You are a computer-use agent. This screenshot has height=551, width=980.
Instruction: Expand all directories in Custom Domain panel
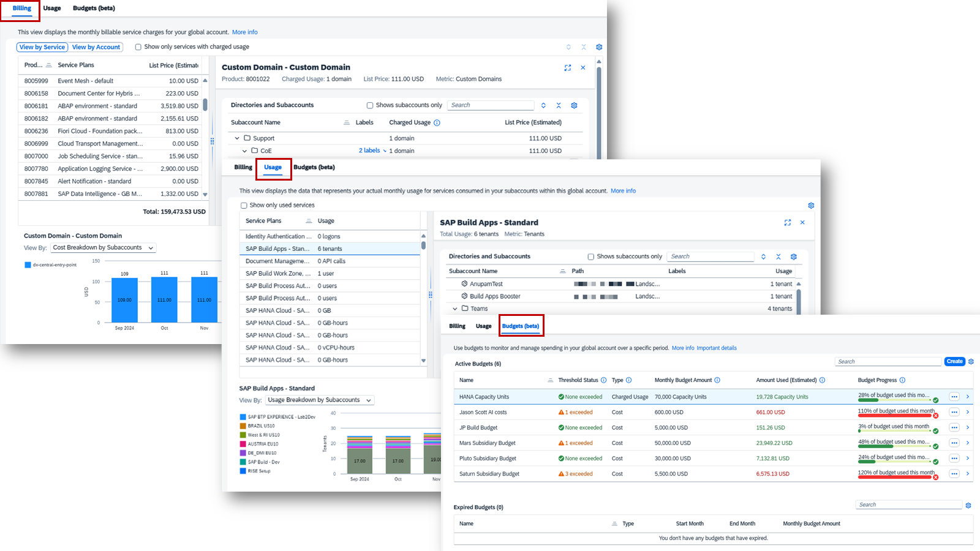(543, 105)
